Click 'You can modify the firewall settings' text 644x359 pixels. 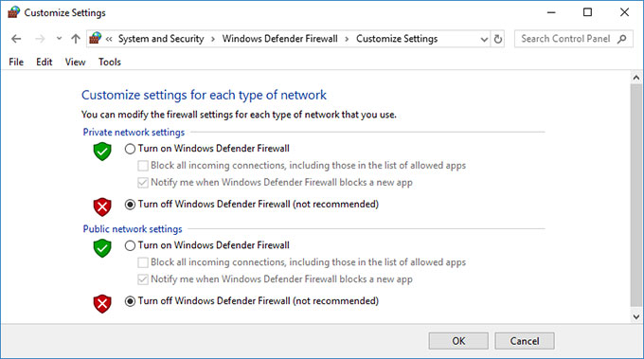[x=239, y=115]
